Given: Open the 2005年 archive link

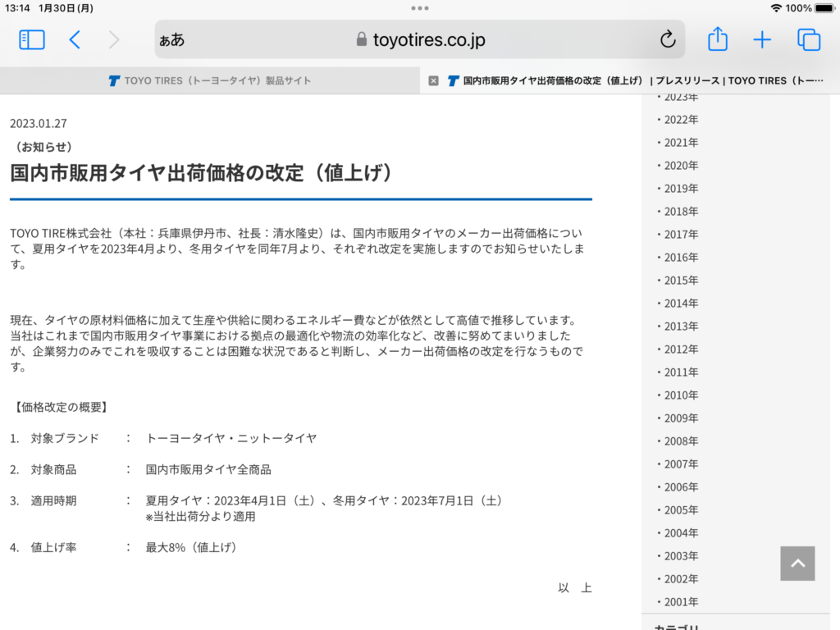Looking at the screenshot, I should [x=681, y=510].
